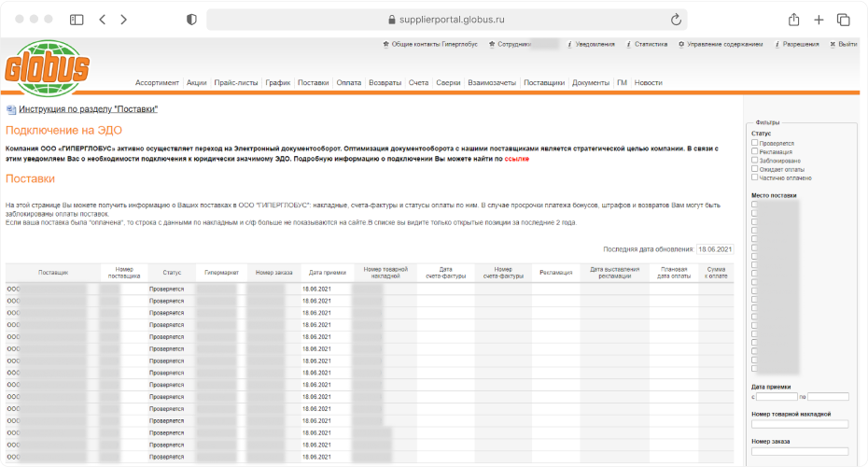Viewport: 868px width, 467px height.
Task: Go forward with the browser forward arrow
Action: [x=123, y=20]
